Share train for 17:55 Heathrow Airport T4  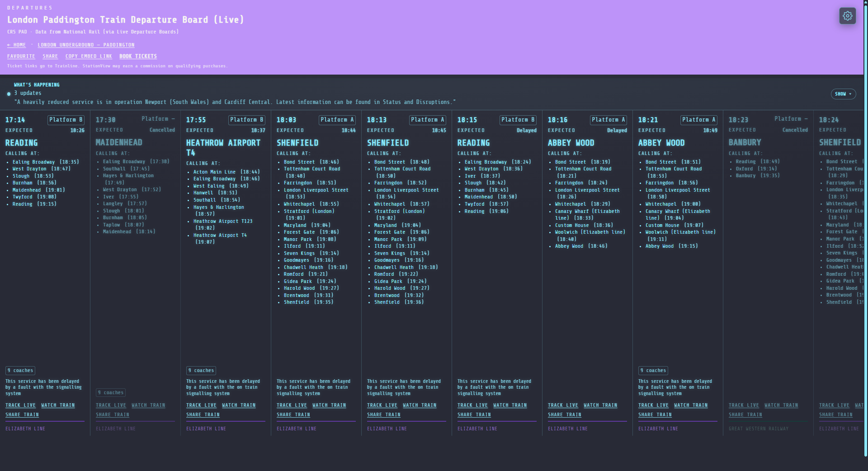point(203,414)
